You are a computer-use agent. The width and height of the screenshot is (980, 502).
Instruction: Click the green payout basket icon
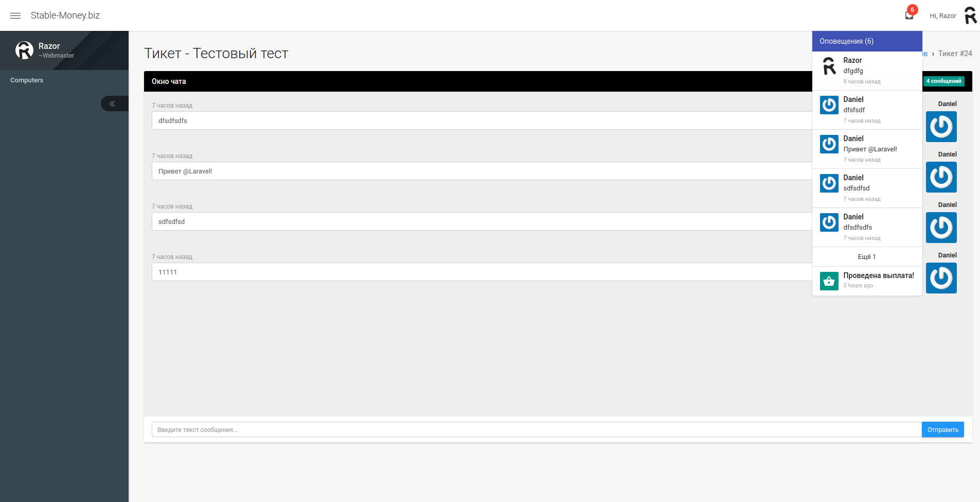tap(829, 281)
